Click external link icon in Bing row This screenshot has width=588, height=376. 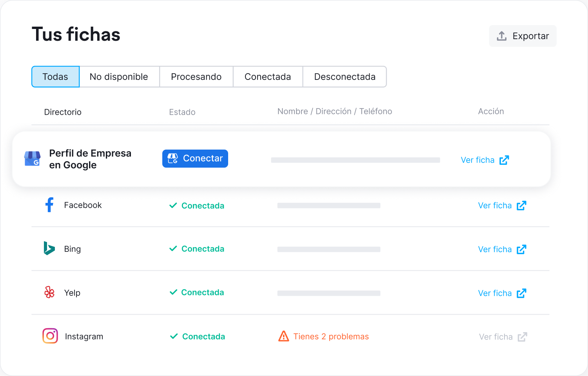(x=521, y=249)
